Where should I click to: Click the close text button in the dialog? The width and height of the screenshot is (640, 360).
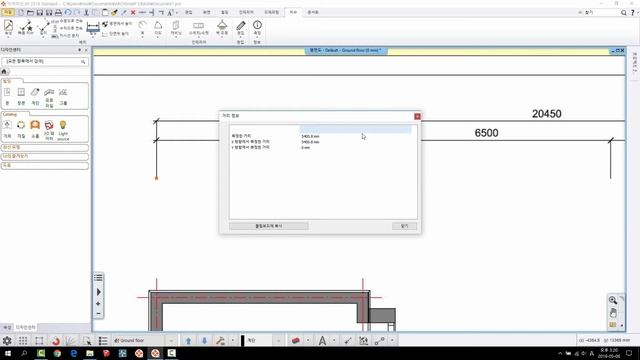pos(404,226)
